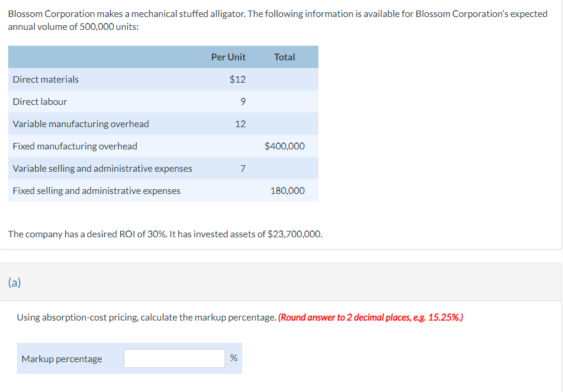Viewport: 563px width, 392px height.
Task: Click the Per Unit column header
Action: click(x=228, y=57)
